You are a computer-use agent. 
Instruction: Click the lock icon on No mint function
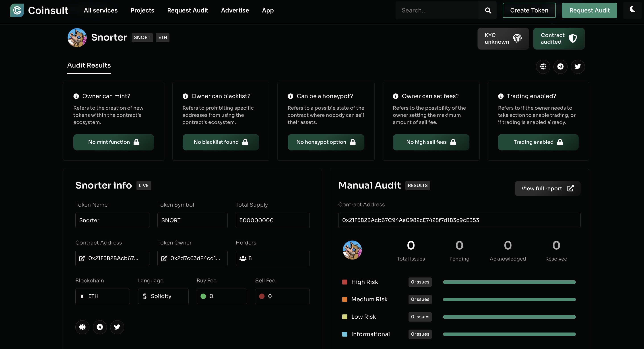136,142
